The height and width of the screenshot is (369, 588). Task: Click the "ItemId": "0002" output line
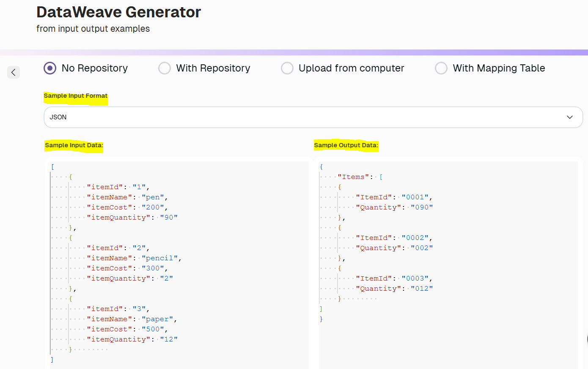click(x=394, y=238)
